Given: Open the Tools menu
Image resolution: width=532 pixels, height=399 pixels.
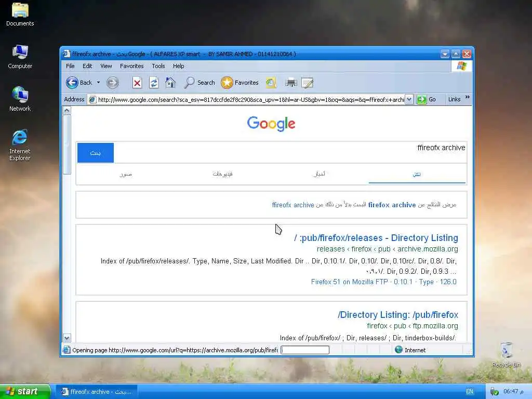Looking at the screenshot, I should (158, 66).
